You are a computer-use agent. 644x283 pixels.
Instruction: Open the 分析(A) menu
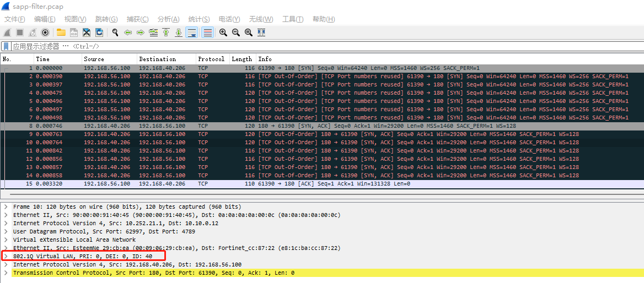click(x=168, y=19)
